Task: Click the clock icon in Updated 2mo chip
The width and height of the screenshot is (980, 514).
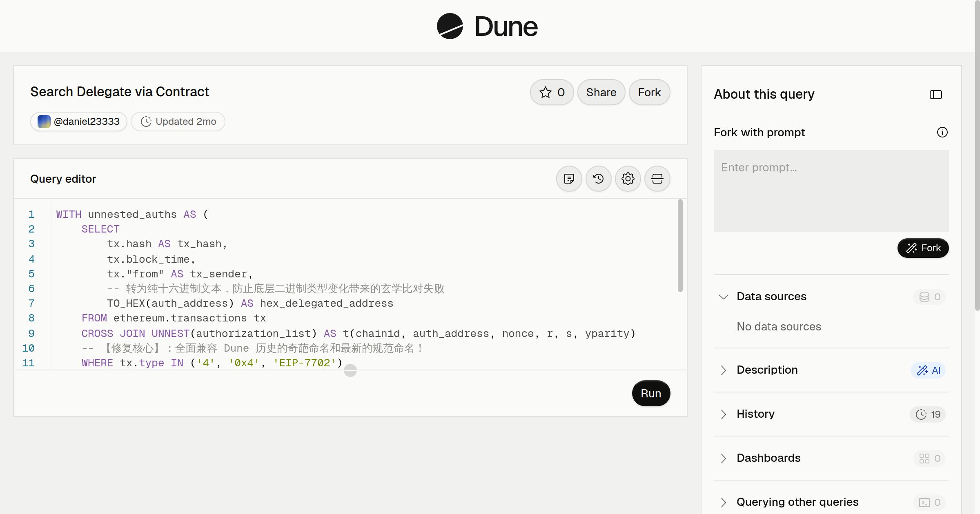Action: (x=146, y=122)
